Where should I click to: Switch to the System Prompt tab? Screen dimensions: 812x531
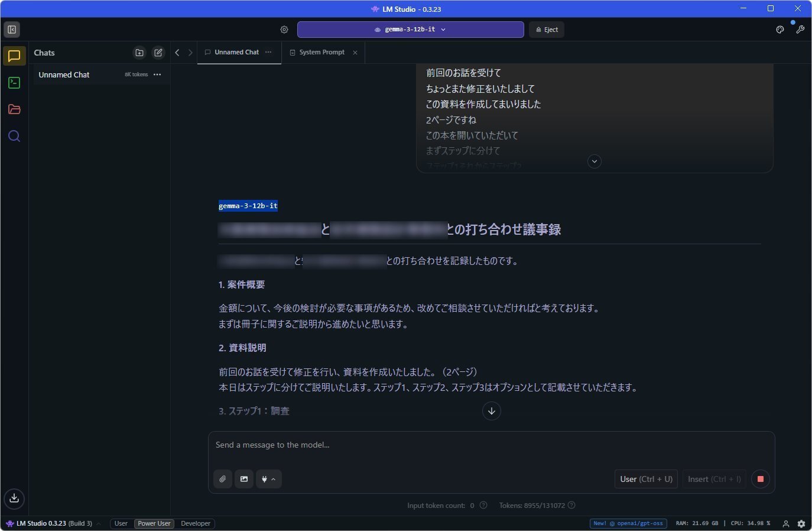(x=321, y=52)
